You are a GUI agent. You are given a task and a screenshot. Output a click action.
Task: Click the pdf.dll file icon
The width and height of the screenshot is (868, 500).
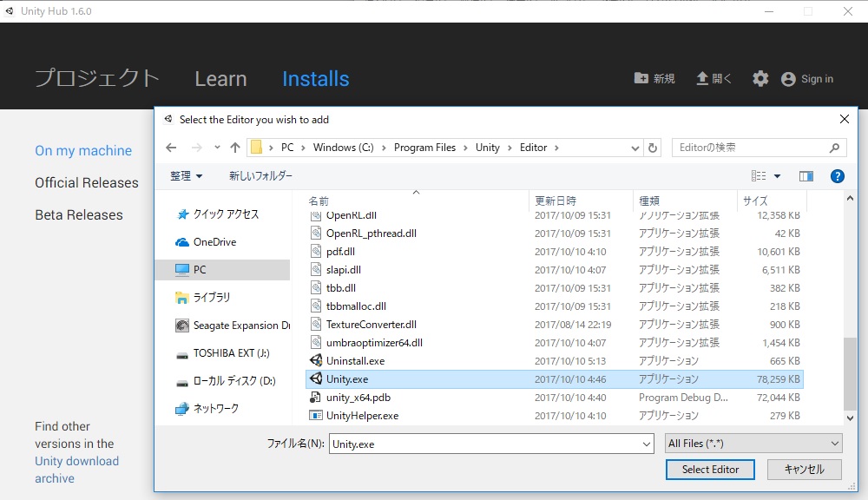(316, 252)
